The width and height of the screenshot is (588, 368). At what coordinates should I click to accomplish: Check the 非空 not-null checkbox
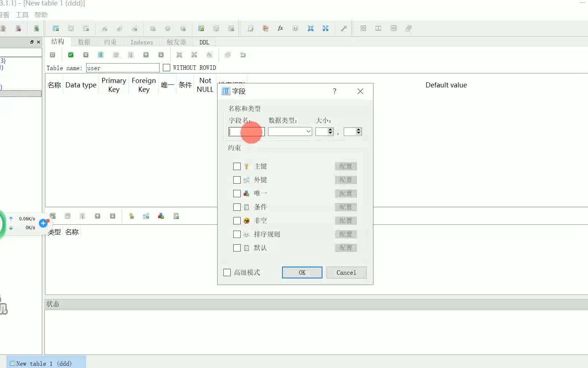[x=237, y=221]
